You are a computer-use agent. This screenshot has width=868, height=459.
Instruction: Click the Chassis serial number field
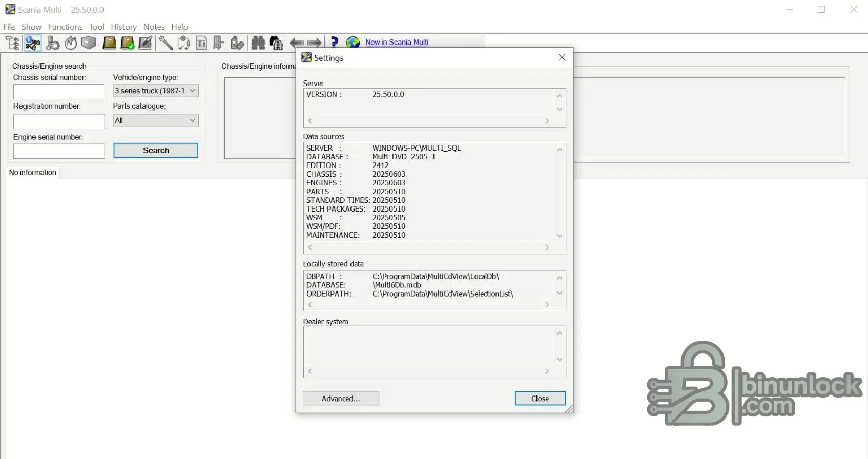coord(58,92)
